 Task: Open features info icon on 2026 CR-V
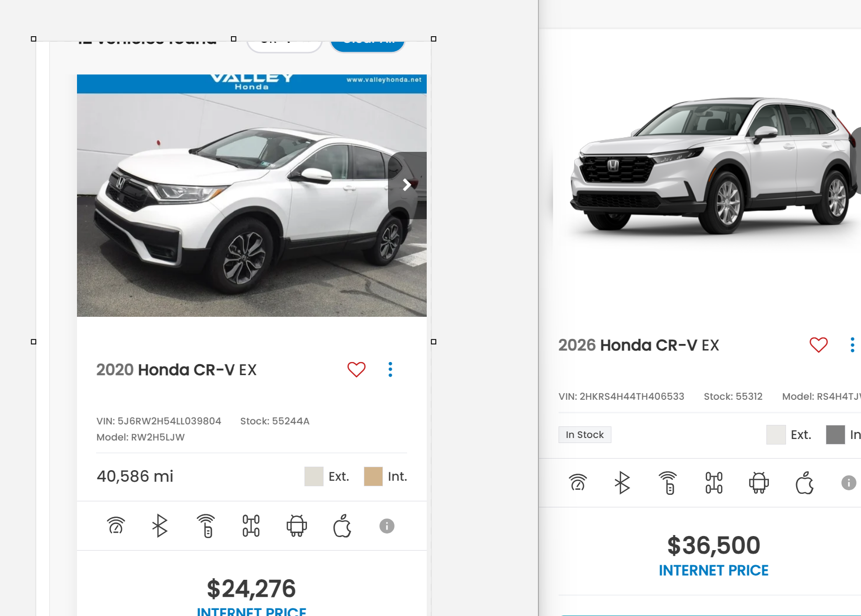pyautogui.click(x=849, y=483)
